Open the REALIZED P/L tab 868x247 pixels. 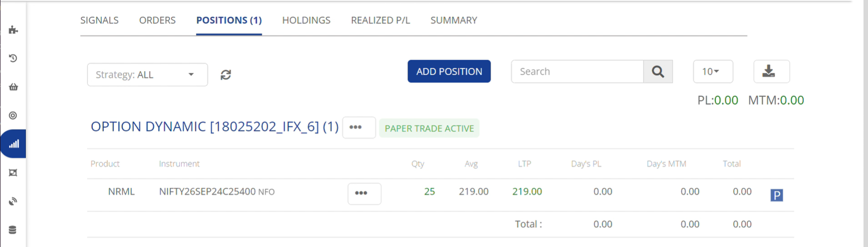click(x=380, y=20)
